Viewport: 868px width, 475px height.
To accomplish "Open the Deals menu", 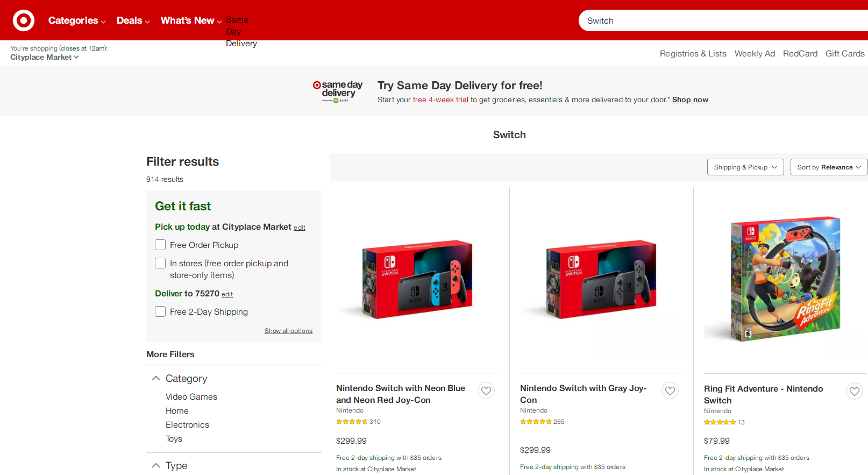I will 133,20.
